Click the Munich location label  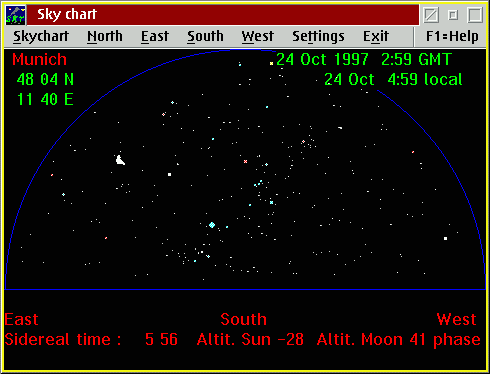pos(39,59)
